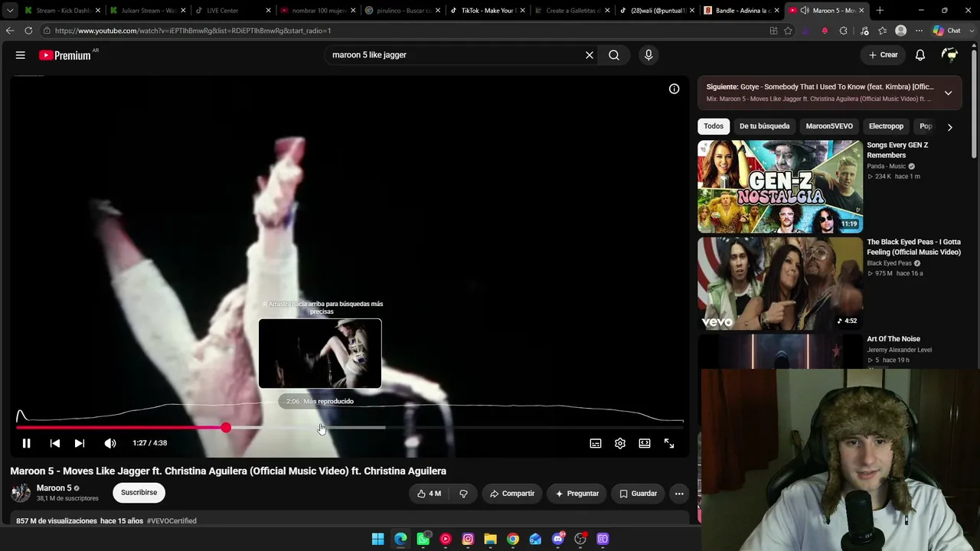This screenshot has height=551, width=980.
Task: Open browser settings three-dot menu
Action: pyautogui.click(x=919, y=31)
